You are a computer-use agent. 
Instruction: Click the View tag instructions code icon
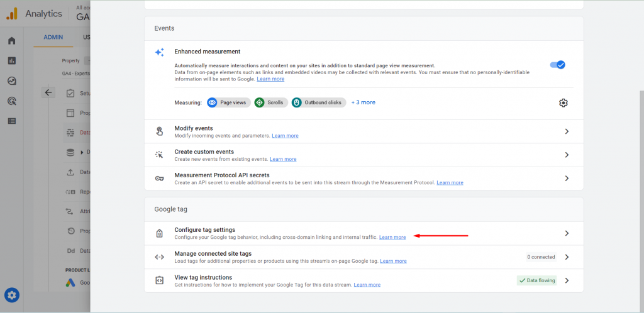coord(159,280)
